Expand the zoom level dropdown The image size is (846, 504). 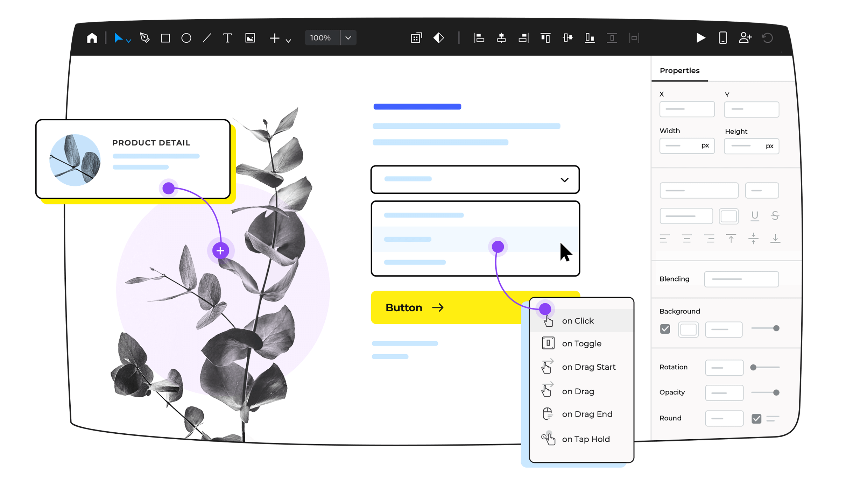pos(347,38)
